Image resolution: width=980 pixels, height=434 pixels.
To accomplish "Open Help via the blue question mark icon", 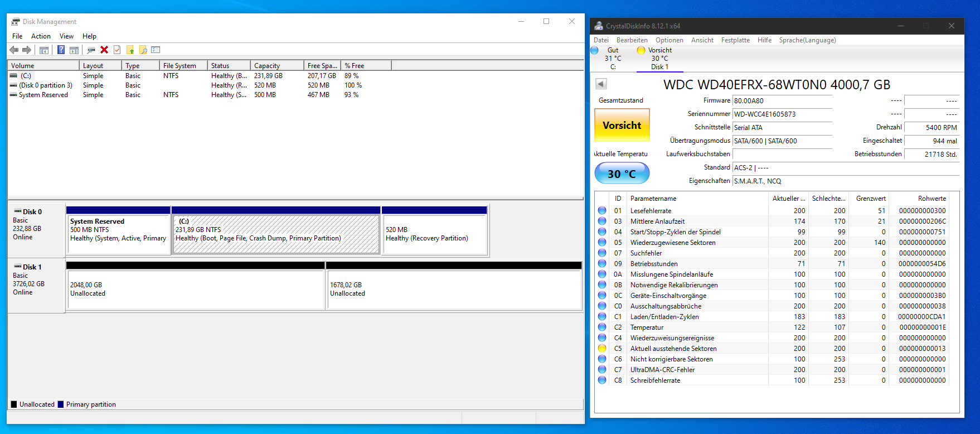I will [x=61, y=50].
